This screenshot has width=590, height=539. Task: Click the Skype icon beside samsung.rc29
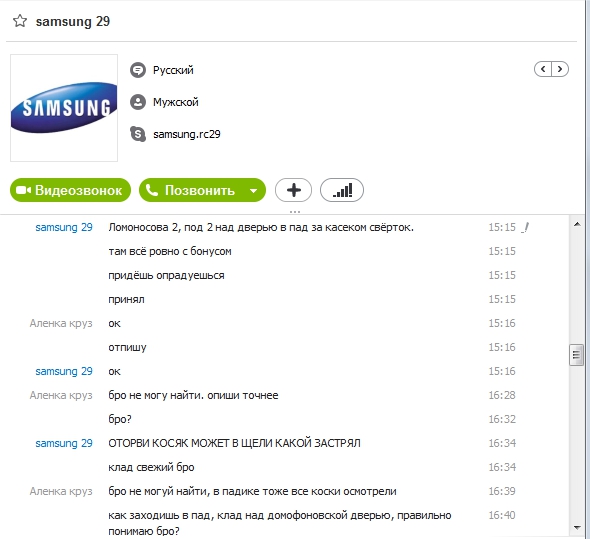[138, 134]
